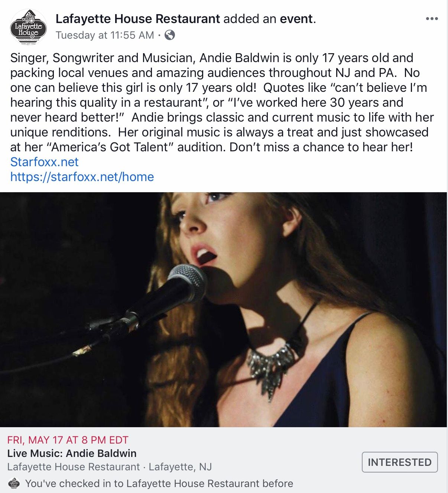
Task: Open the https://starfoxx.net/home URL
Action: click(82, 177)
